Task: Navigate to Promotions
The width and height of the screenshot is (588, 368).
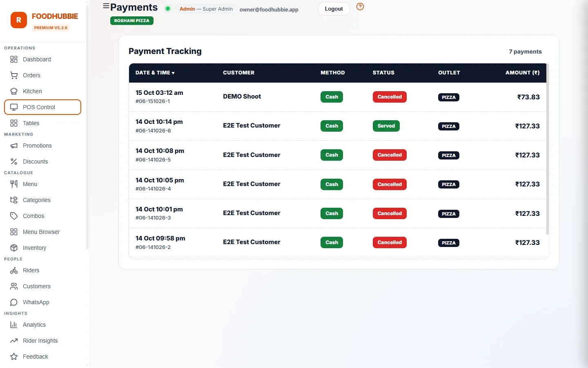Action: pyautogui.click(x=42, y=146)
